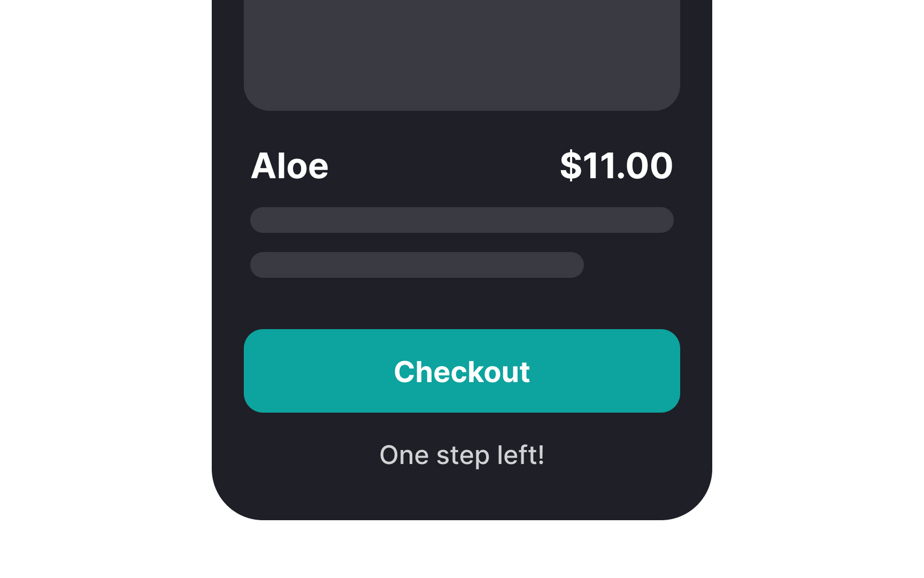Click the Checkout label text
This screenshot has height=578, width=924.
(461, 372)
